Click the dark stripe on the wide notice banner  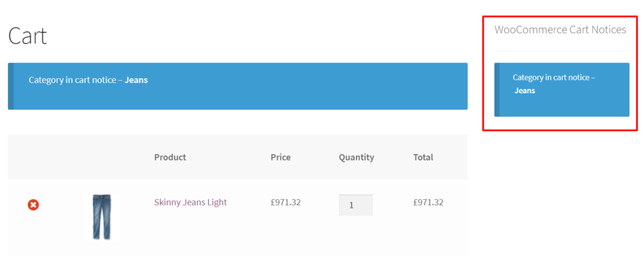click(11, 86)
